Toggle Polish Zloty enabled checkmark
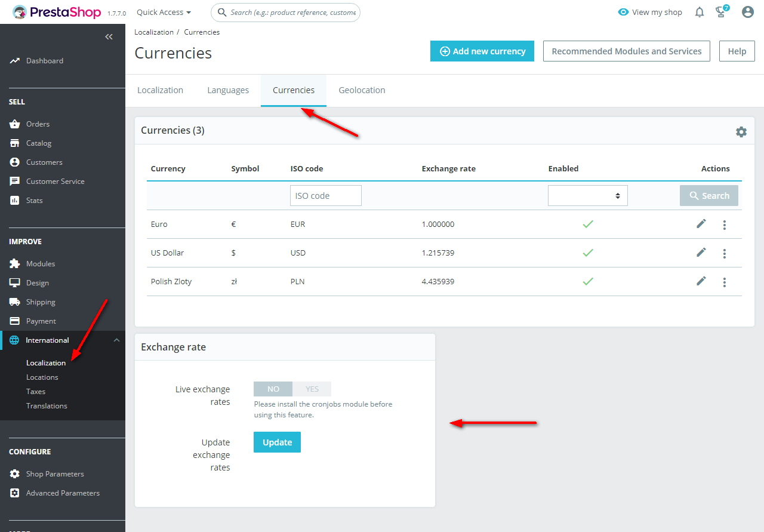 click(x=588, y=281)
